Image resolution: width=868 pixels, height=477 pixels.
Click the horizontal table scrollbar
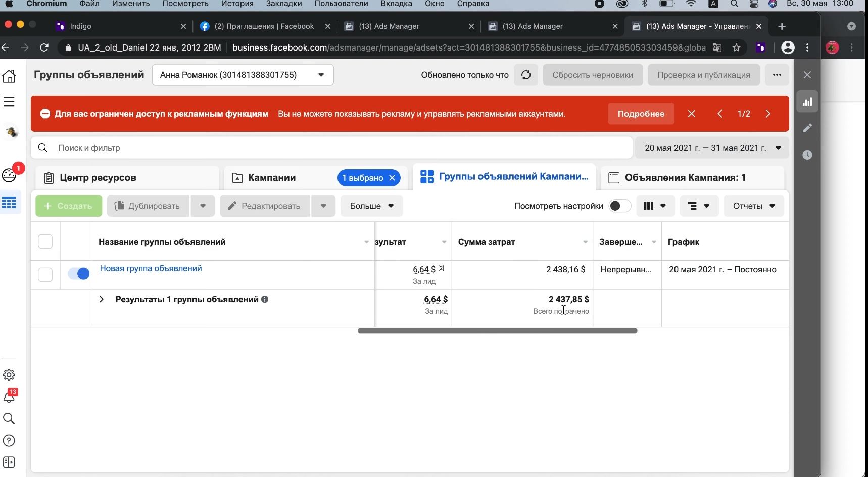click(497, 331)
